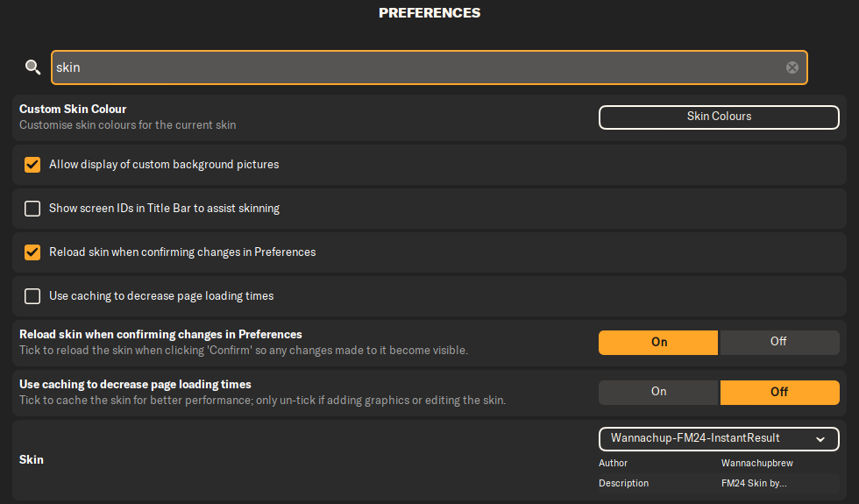Viewport: 859px width, 504px height.
Task: Click the PREFERENCES title
Action: click(429, 13)
